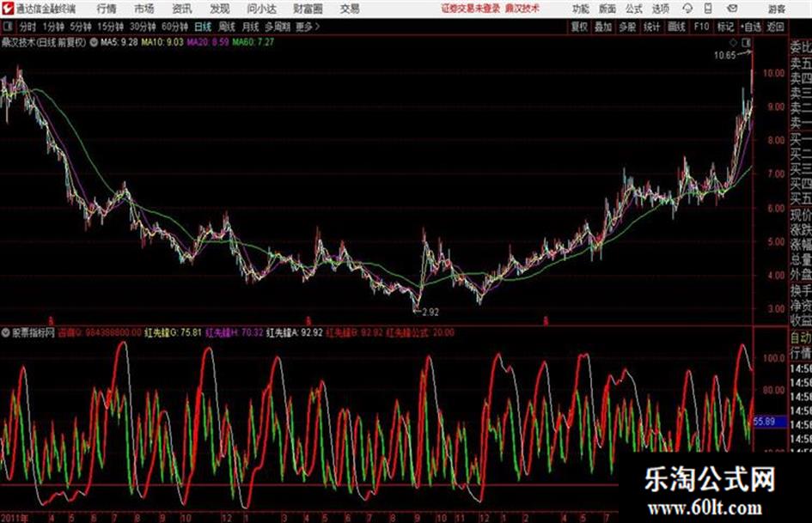This screenshot has width=812, height=523.
Task: Click the 鼎汉技术(日线 前复权) chart title
Action: click(44, 42)
